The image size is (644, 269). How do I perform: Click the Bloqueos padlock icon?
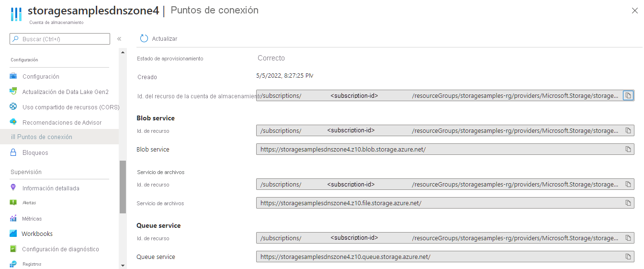(x=13, y=152)
